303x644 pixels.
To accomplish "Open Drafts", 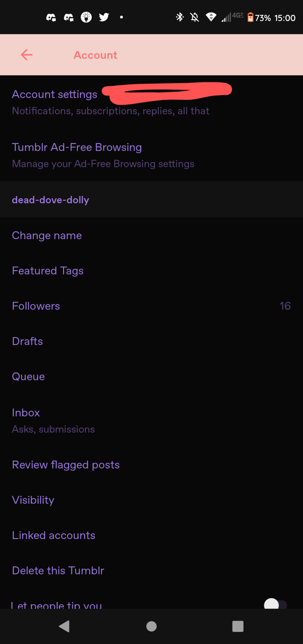I will pyautogui.click(x=151, y=341).
